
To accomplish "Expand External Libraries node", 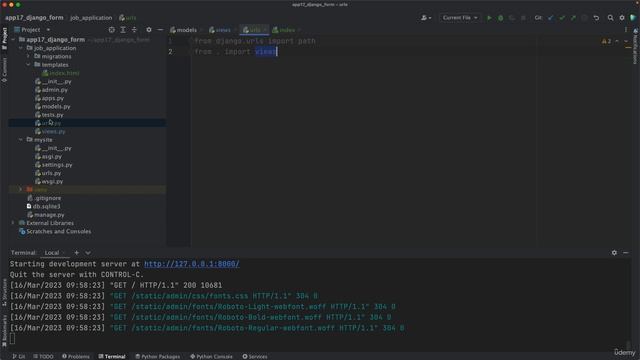I will pyautogui.click(x=13, y=223).
